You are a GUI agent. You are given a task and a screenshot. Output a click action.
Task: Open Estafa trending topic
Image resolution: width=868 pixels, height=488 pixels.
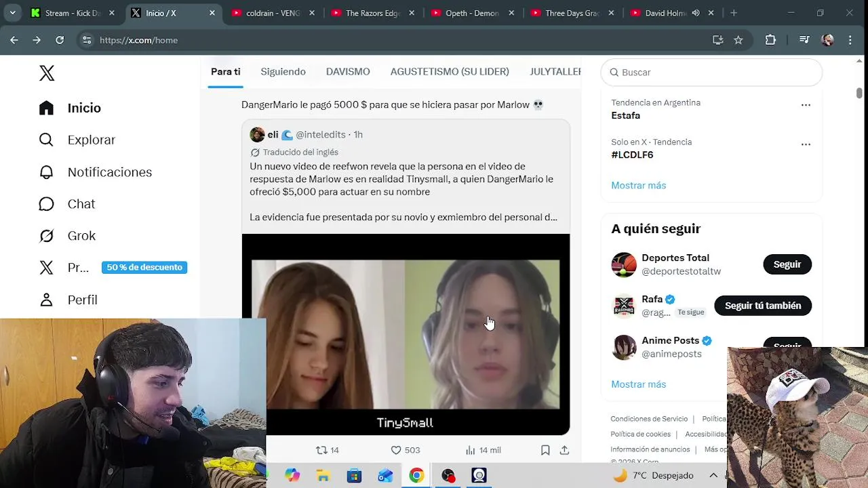point(625,115)
